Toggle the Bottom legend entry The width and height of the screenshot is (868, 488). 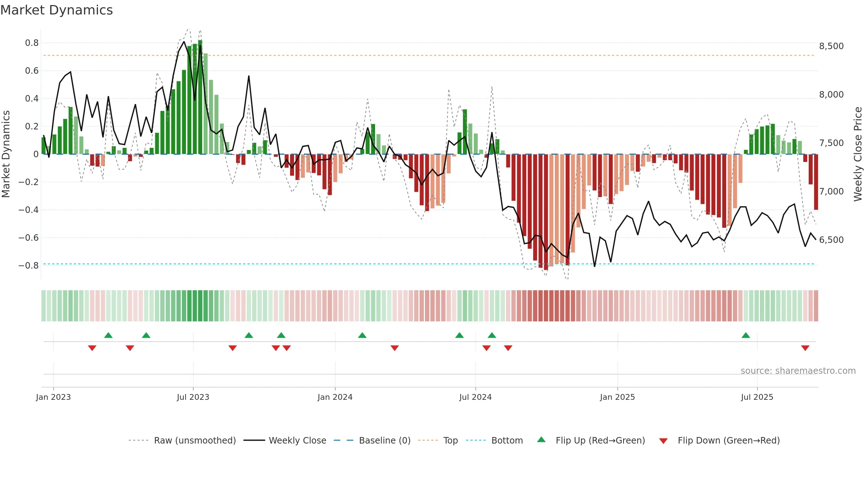tap(494, 440)
